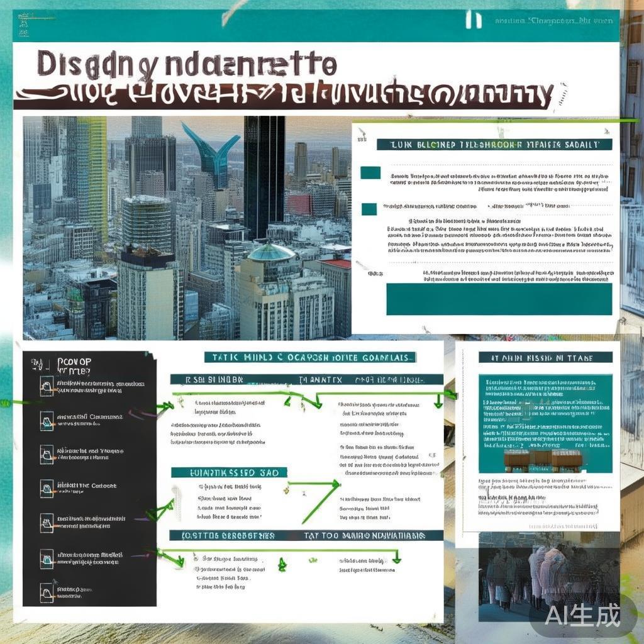Click the third icon in the dark sidebar
The width and height of the screenshot is (644, 644).
47,454
